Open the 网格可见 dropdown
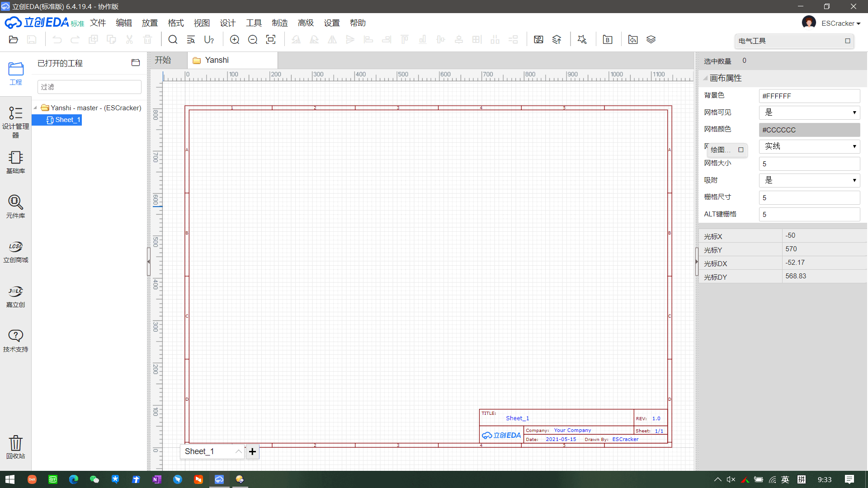The image size is (868, 488). [x=809, y=113]
